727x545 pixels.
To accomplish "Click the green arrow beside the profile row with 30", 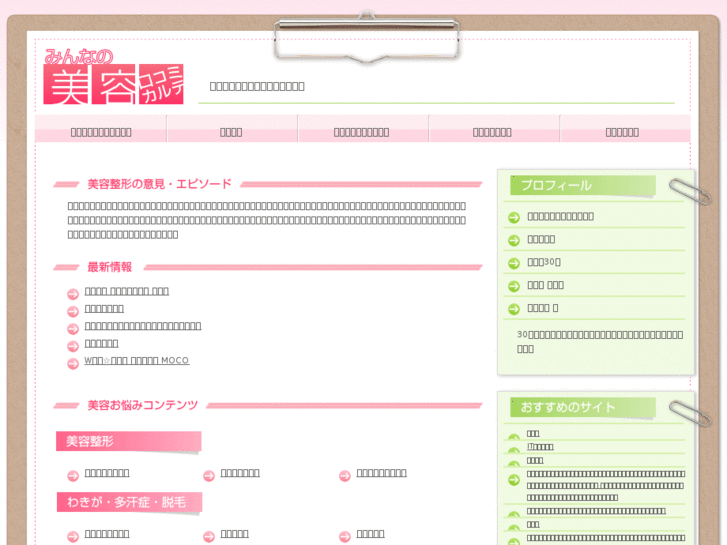I will 514,263.
